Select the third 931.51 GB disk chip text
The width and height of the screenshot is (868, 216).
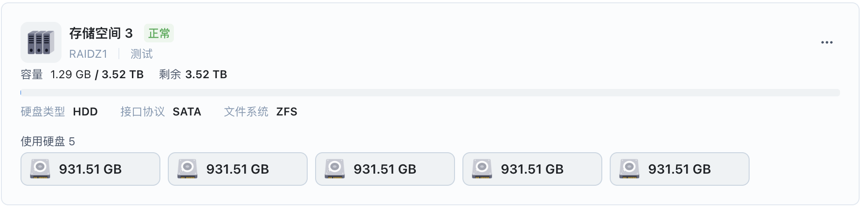tap(385, 169)
